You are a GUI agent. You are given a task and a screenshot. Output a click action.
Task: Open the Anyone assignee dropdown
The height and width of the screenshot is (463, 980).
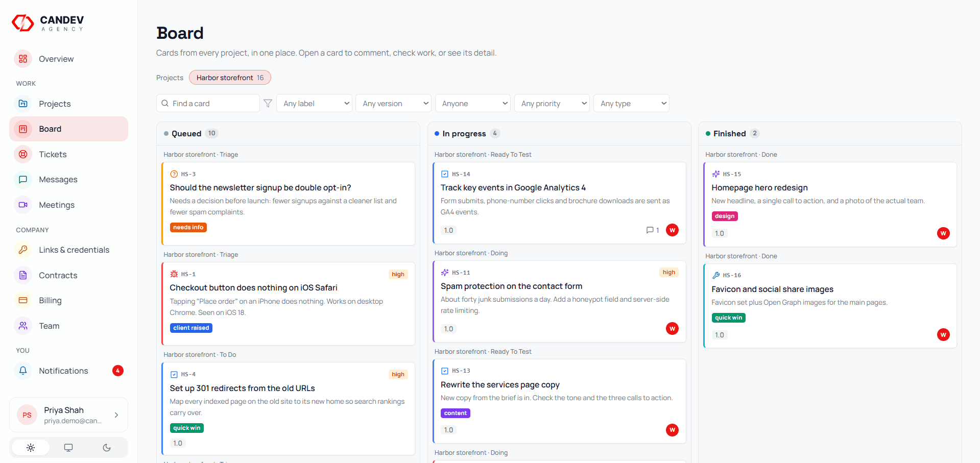473,104
